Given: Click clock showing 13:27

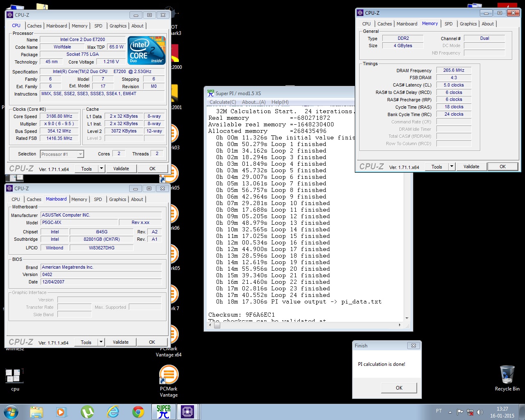Looking at the screenshot, I should click(502, 409).
